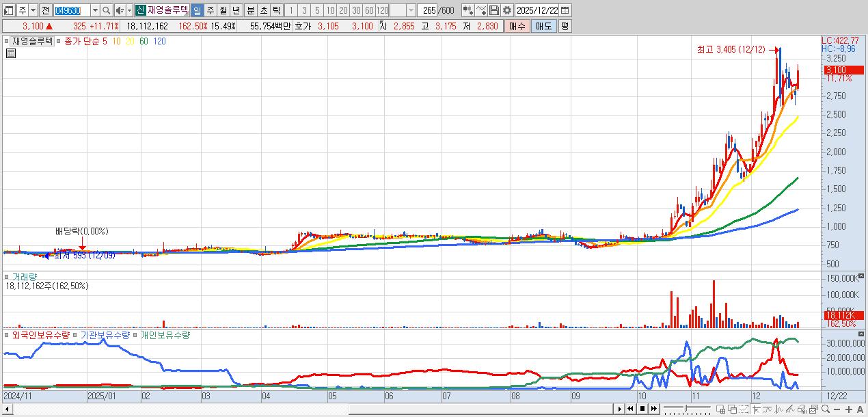Select weekly 주 chart period

point(210,10)
